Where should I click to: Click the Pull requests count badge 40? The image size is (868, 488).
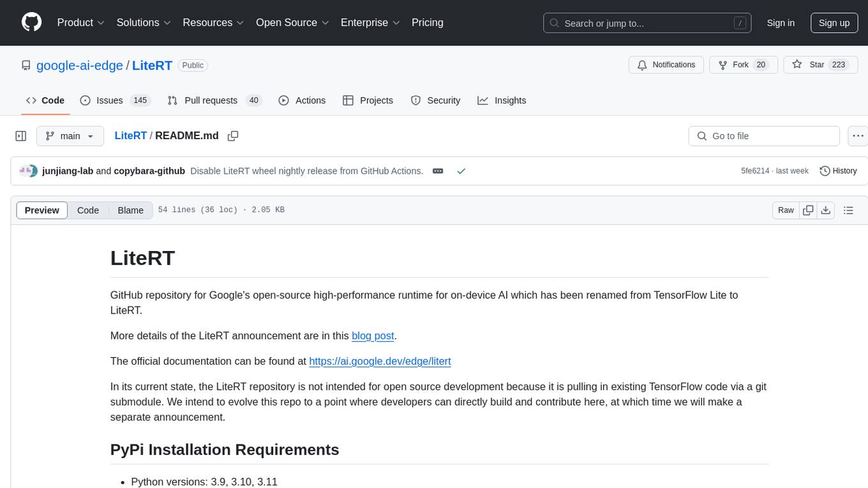tap(253, 100)
